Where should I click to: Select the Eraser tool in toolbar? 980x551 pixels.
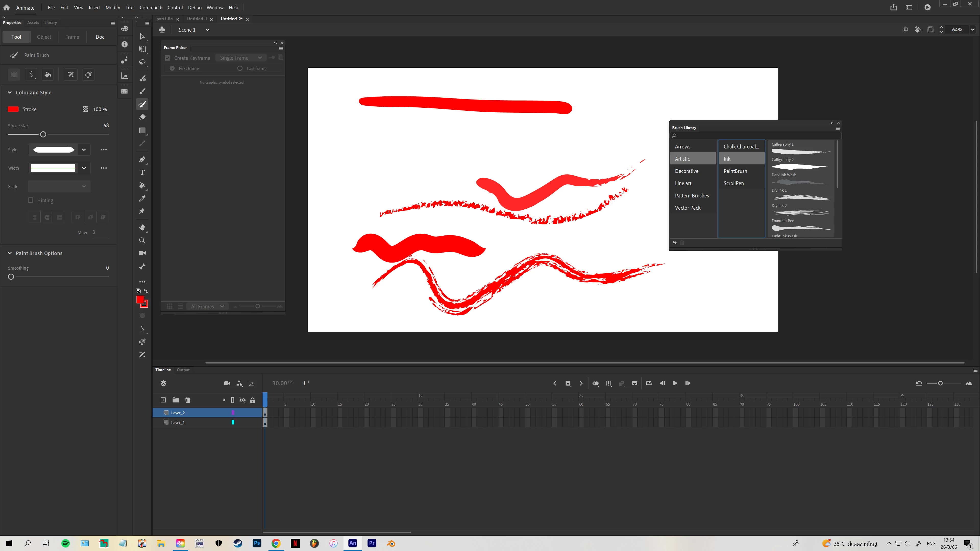[142, 117]
